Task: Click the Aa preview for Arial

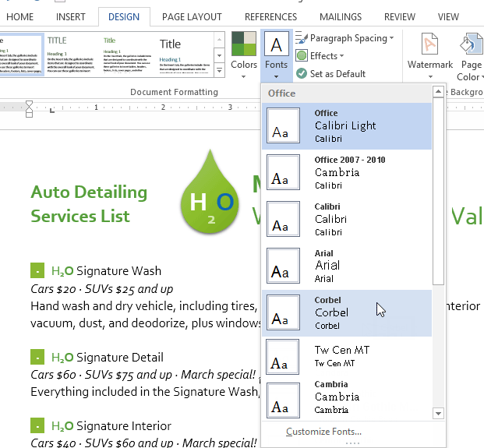Action: pos(283,266)
